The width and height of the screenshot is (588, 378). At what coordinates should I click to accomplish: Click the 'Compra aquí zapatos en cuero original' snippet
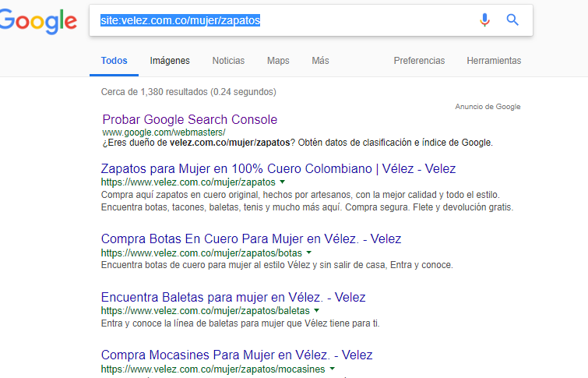point(307,201)
